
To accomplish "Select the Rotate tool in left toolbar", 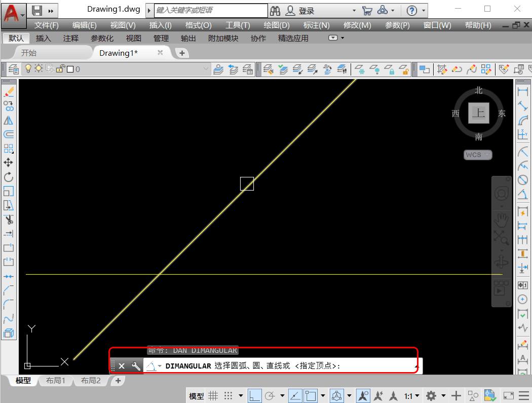I will point(9,177).
